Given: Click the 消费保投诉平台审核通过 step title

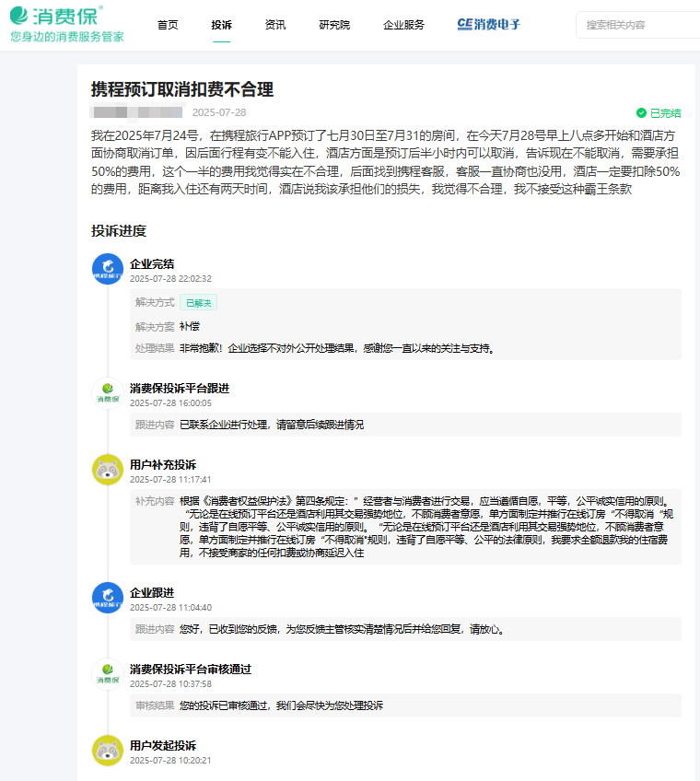Looking at the screenshot, I should coord(191,670).
